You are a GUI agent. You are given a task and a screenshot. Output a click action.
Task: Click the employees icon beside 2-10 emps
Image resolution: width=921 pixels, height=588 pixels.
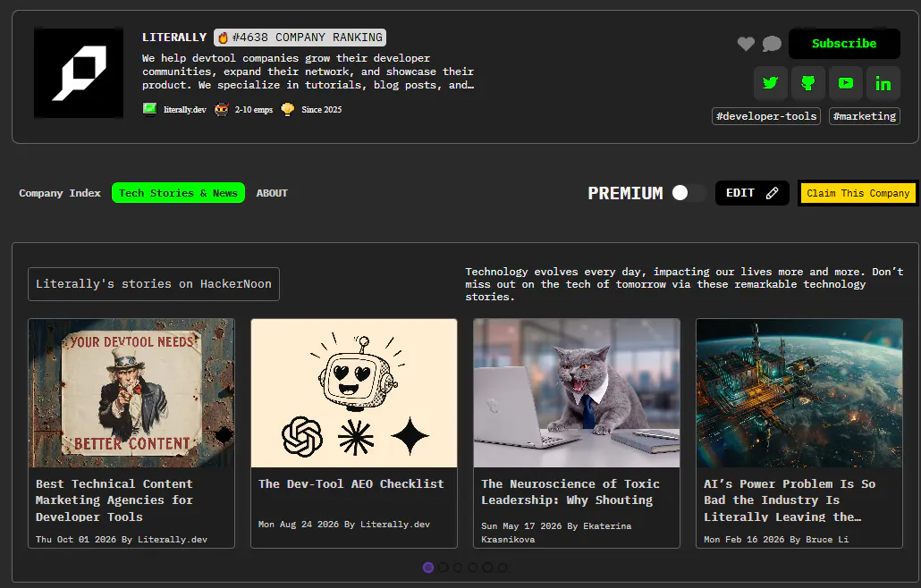pos(222,109)
